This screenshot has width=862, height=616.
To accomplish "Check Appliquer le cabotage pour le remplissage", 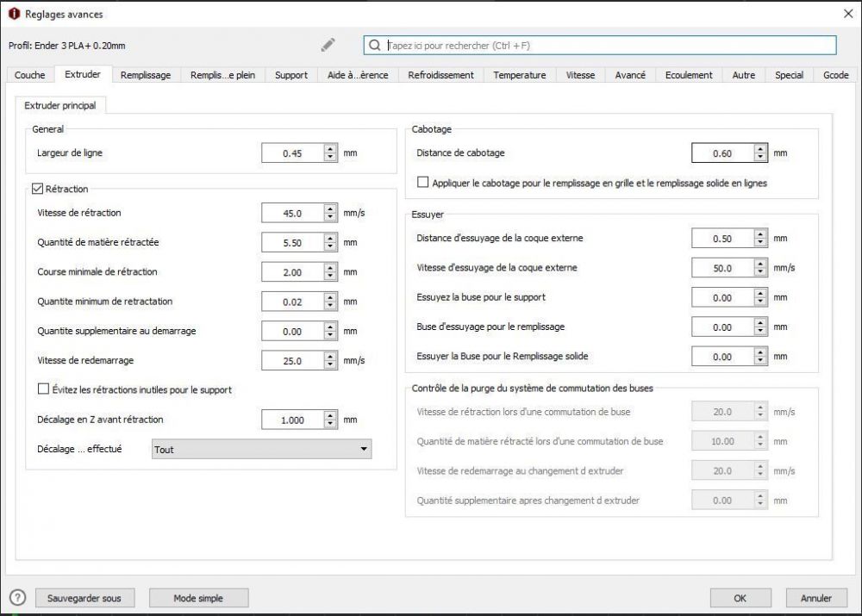I will pyautogui.click(x=422, y=183).
